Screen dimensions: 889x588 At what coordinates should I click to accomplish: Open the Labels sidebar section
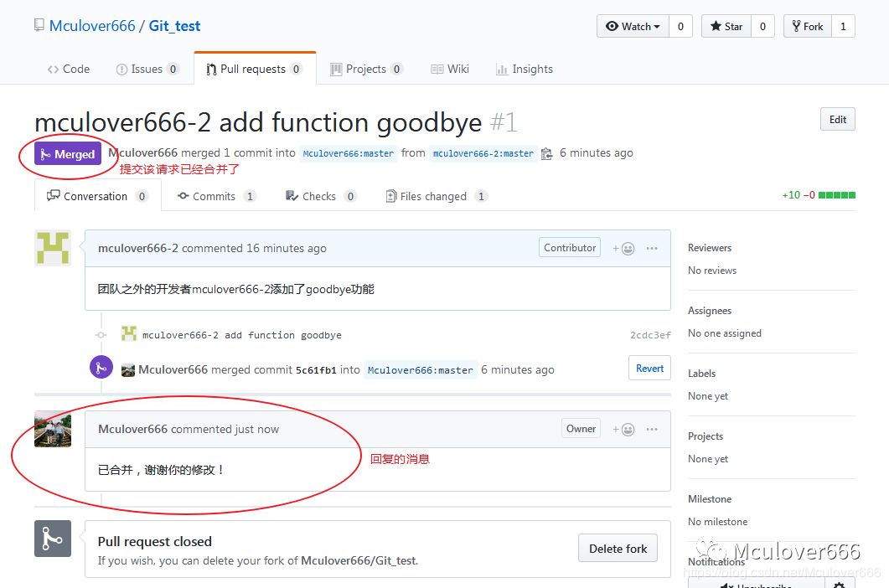click(x=701, y=373)
